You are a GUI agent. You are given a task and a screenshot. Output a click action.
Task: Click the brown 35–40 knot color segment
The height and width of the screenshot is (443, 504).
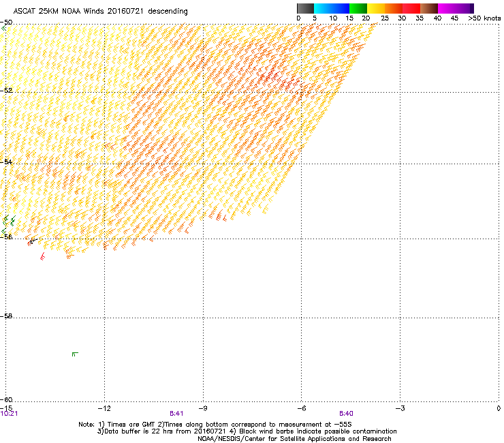click(x=429, y=8)
